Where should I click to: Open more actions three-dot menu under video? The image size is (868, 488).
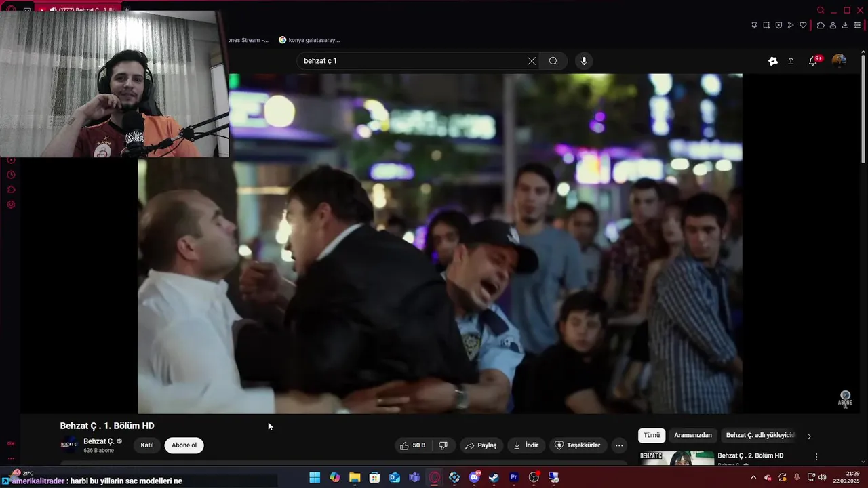pyautogui.click(x=619, y=445)
